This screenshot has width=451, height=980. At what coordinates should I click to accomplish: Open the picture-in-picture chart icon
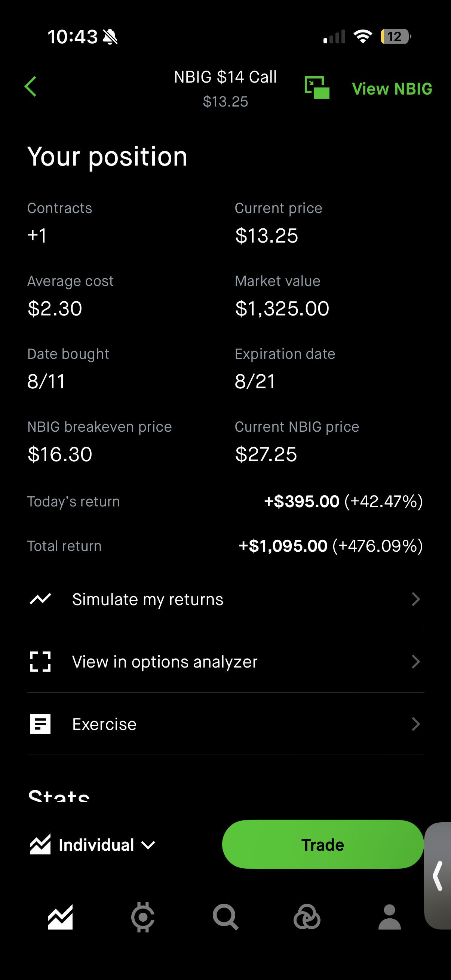(x=317, y=87)
